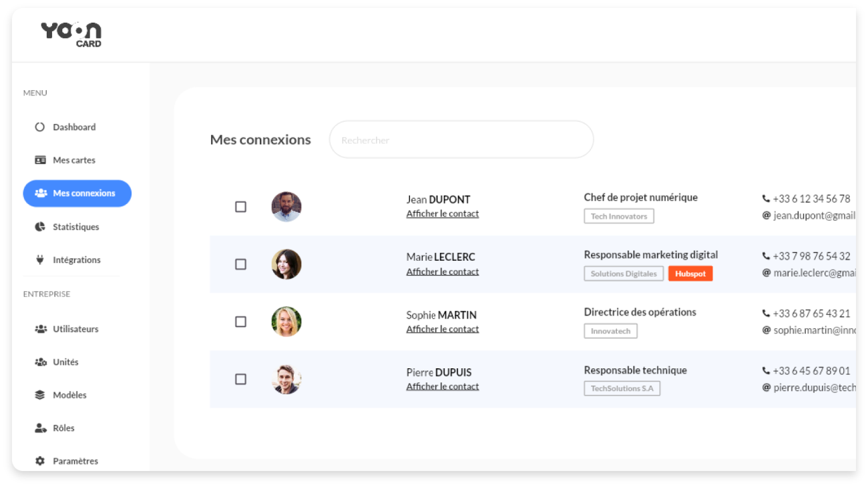Go to the Statistiques menu entry
This screenshot has height=487, width=868.
(75, 227)
